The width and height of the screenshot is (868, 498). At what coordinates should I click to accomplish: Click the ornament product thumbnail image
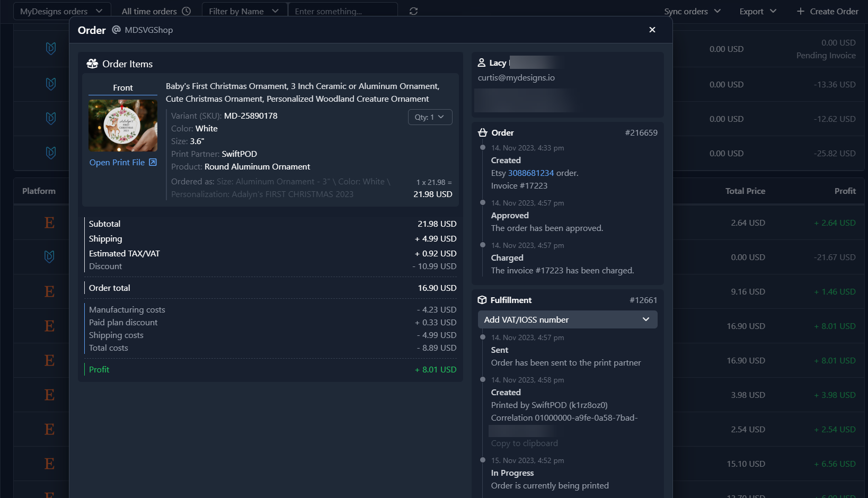123,126
